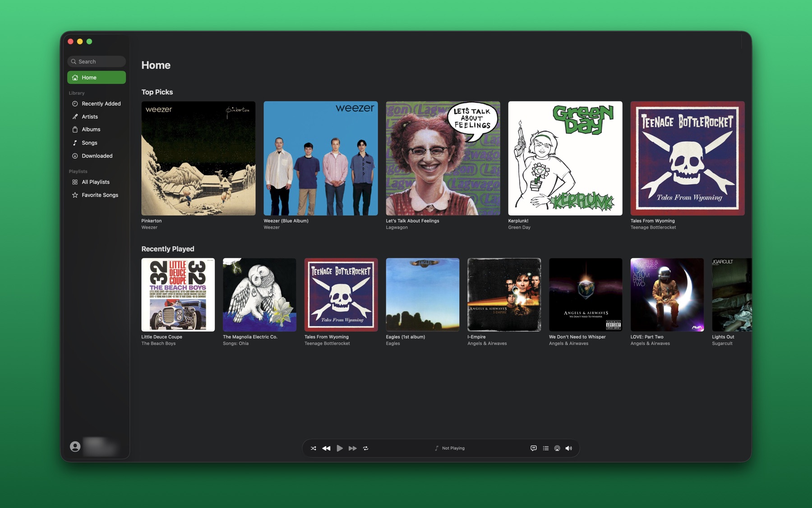Skip to the next track
This screenshot has height=508, width=812.
coord(353,448)
